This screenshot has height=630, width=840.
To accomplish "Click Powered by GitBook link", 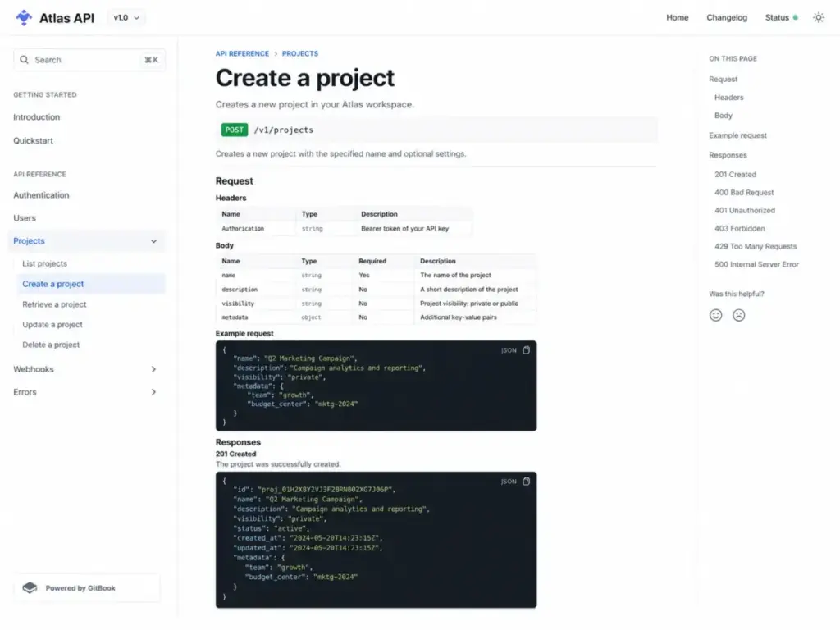I will pyautogui.click(x=87, y=587).
